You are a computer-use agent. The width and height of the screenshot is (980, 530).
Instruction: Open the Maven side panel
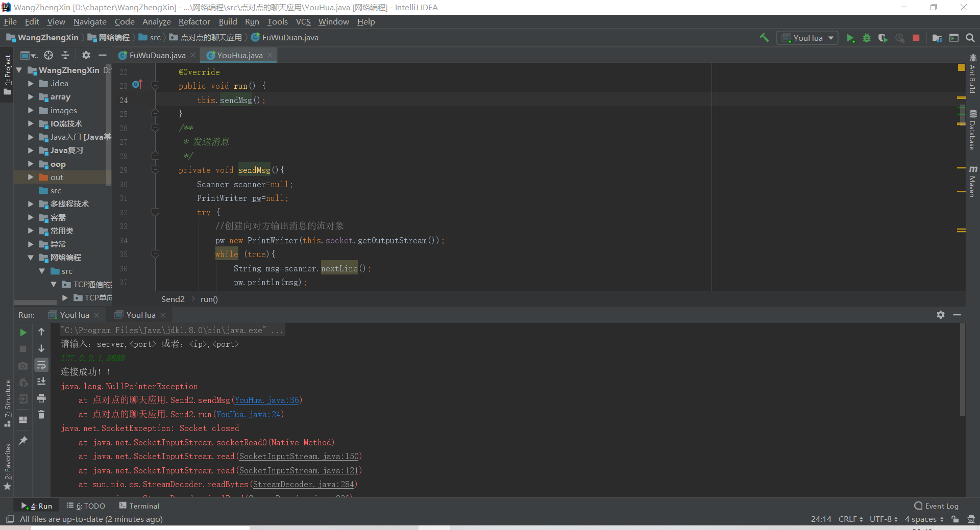[x=973, y=181]
